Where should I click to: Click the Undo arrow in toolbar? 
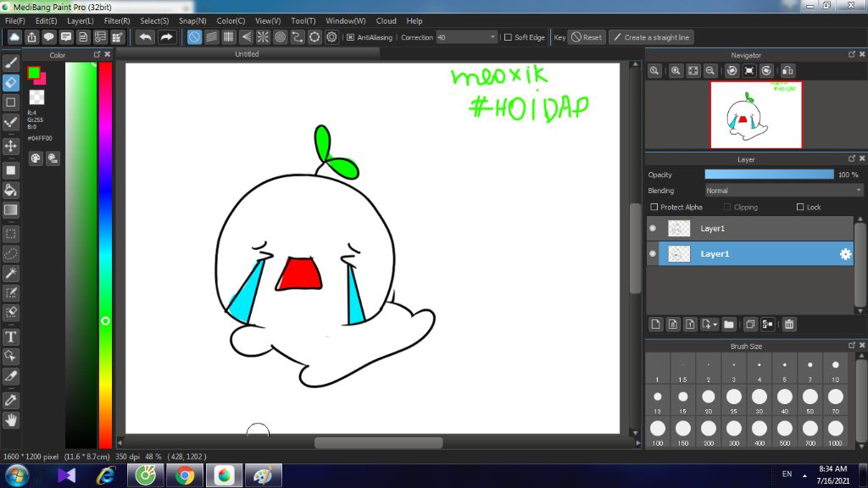145,37
